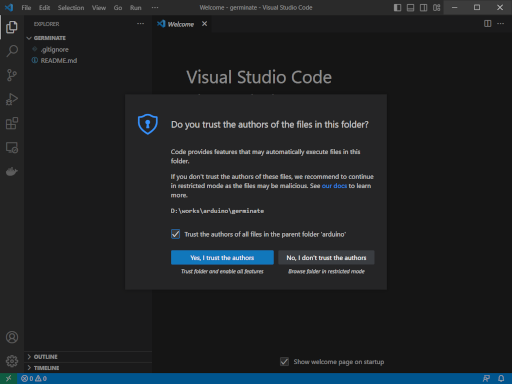The height and width of the screenshot is (384, 512).
Task: Click the remote window status bar icon
Action: [x=8, y=378]
